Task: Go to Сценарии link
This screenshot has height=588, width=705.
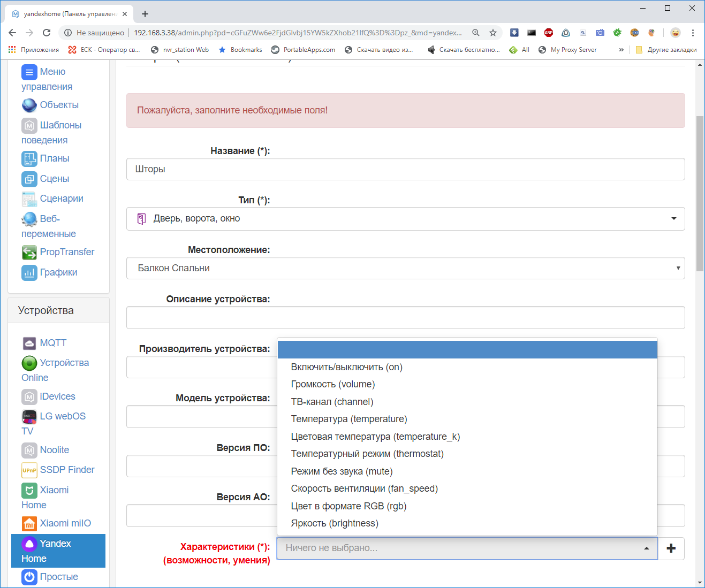Action: point(62,198)
